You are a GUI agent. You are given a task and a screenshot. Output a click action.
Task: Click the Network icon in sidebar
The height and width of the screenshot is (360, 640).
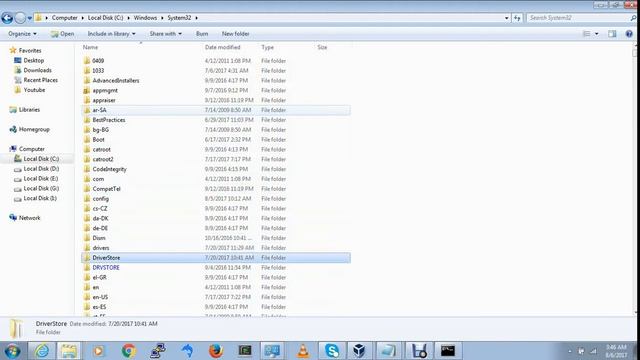(13, 218)
